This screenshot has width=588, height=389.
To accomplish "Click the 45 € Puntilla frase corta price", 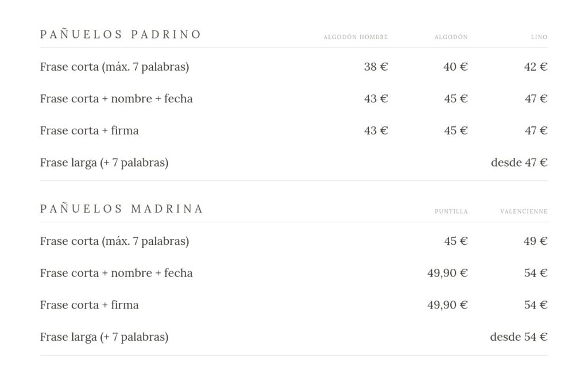I will click(x=456, y=241).
